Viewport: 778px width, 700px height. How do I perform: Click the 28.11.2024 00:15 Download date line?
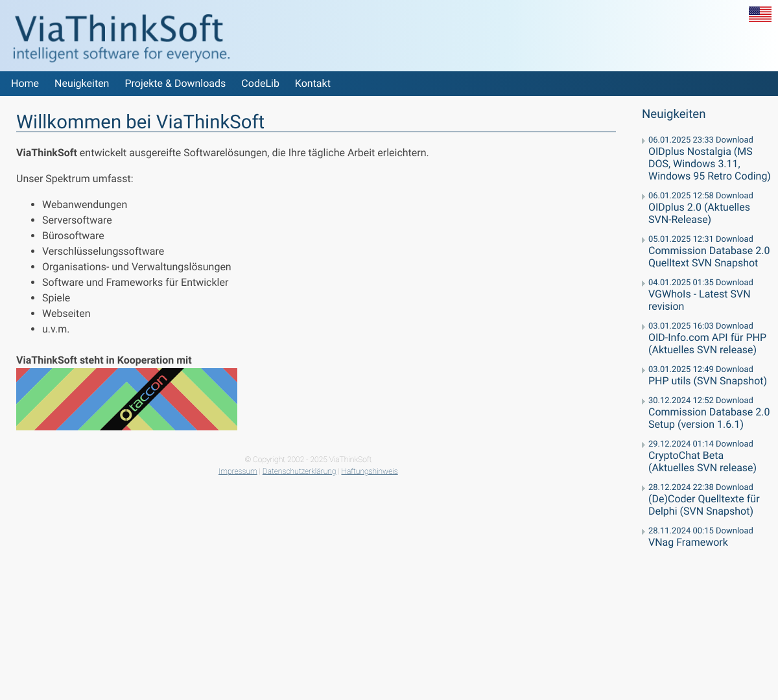[701, 531]
